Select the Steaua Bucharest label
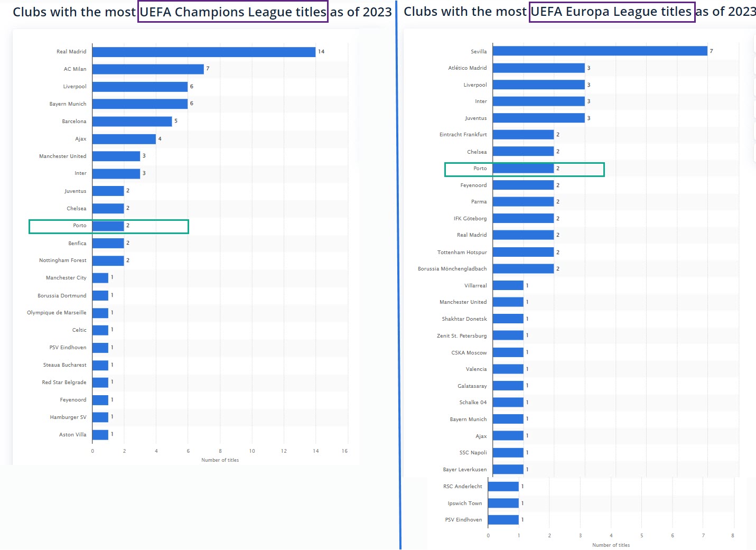The height and width of the screenshot is (550, 756). pos(65,365)
